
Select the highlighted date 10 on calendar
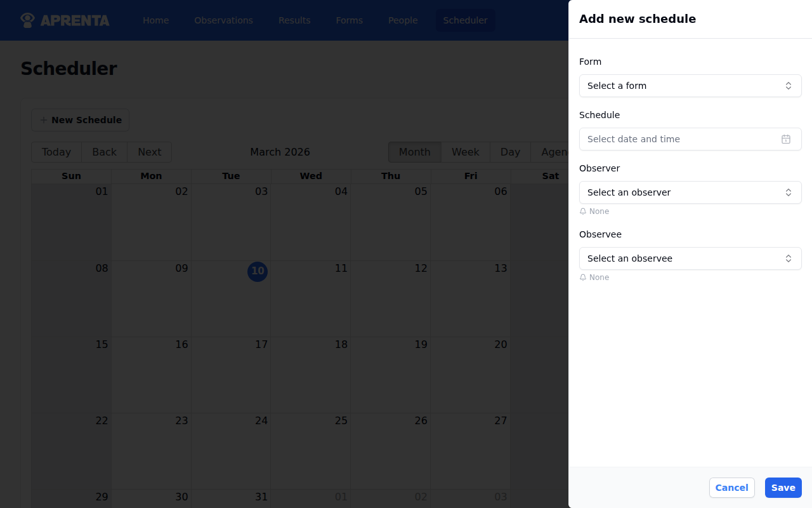258,271
